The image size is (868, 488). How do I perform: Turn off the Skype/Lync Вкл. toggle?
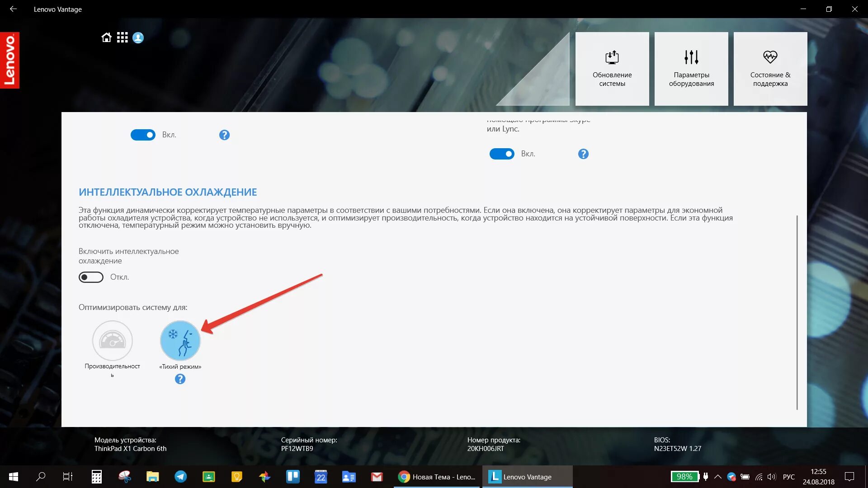coord(502,154)
